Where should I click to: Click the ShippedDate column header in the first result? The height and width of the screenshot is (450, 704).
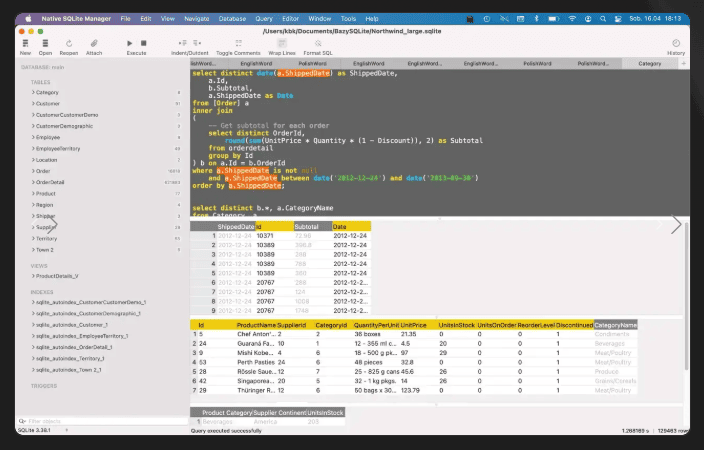point(236,226)
